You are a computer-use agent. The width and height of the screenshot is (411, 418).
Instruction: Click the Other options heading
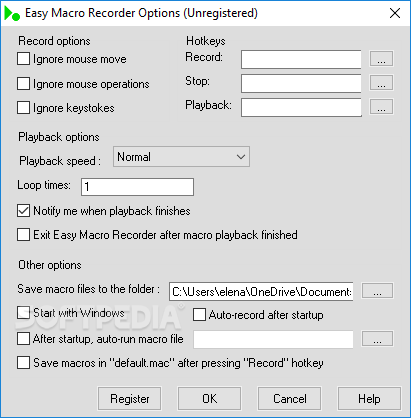click(x=50, y=265)
